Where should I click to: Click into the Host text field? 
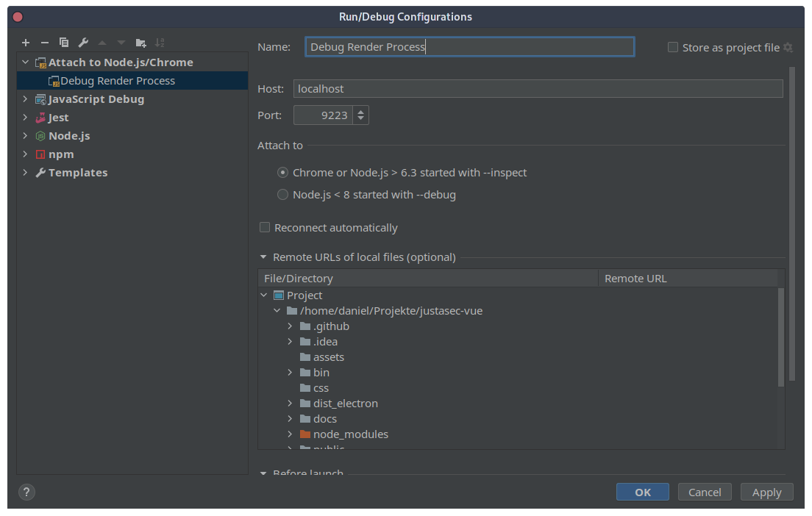pyautogui.click(x=538, y=89)
